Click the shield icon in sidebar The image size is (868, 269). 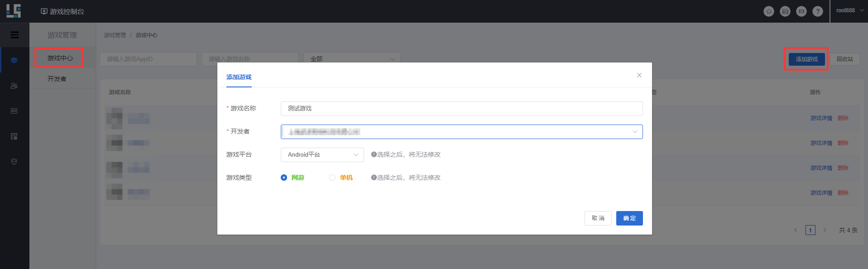coord(14,162)
